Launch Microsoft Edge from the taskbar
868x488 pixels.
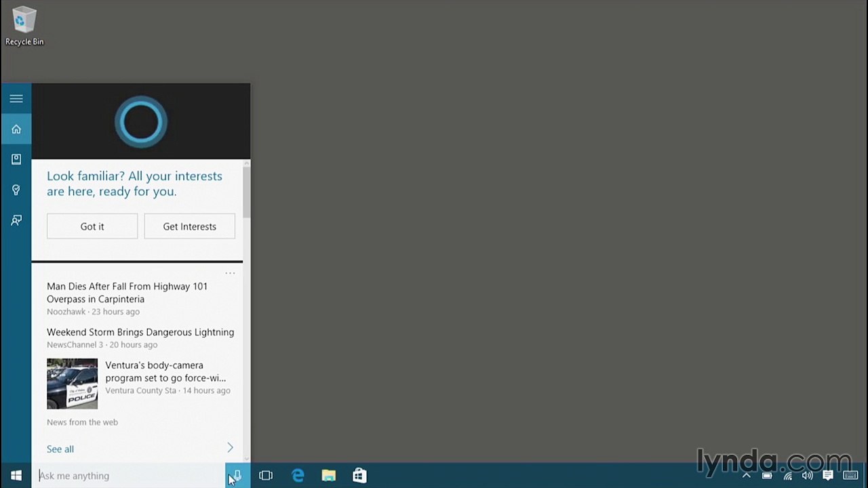(x=298, y=476)
